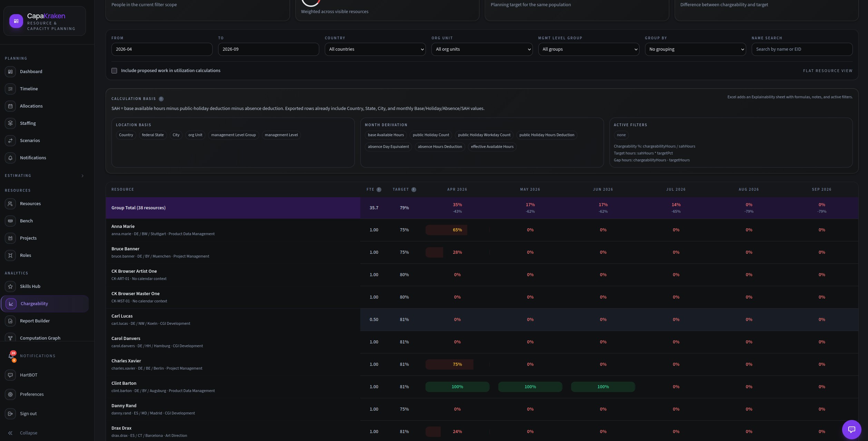
Task: Click the Target column info icon
Action: pos(414,190)
